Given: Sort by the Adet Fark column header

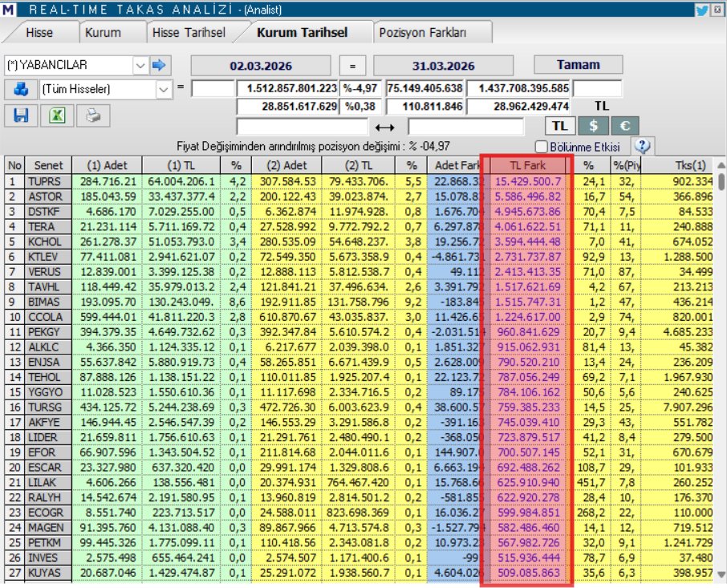Looking at the screenshot, I should tap(457, 165).
